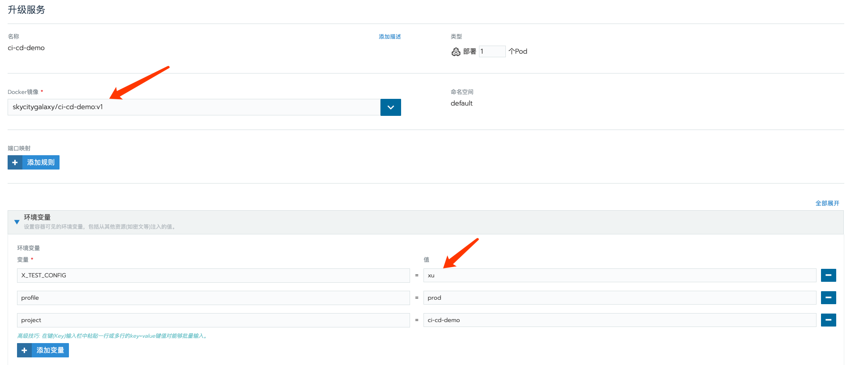Click the profile variable name field

(x=213, y=298)
